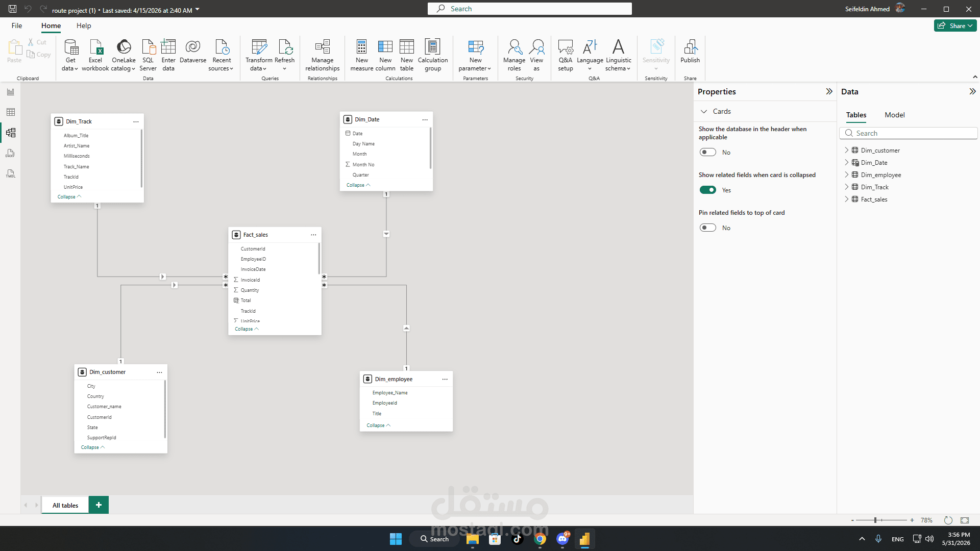Expand Dim_employee in the Data pane
The height and width of the screenshot is (551, 980).
847,174
